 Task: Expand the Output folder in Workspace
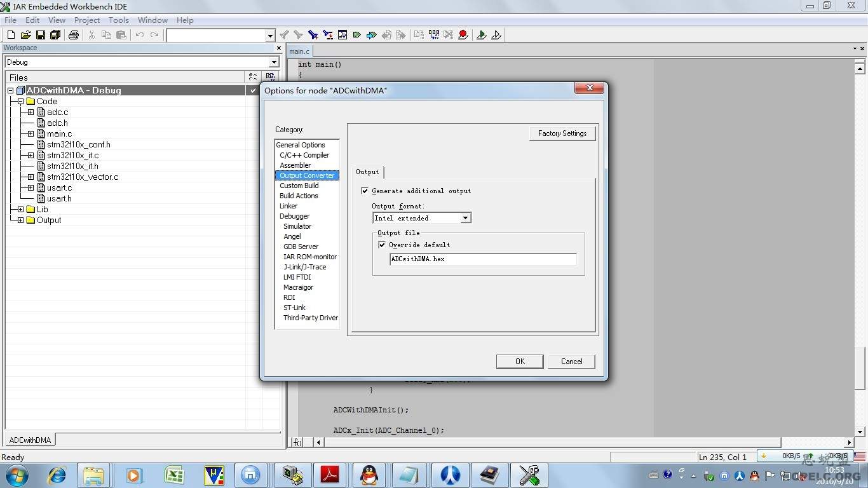tap(20, 220)
